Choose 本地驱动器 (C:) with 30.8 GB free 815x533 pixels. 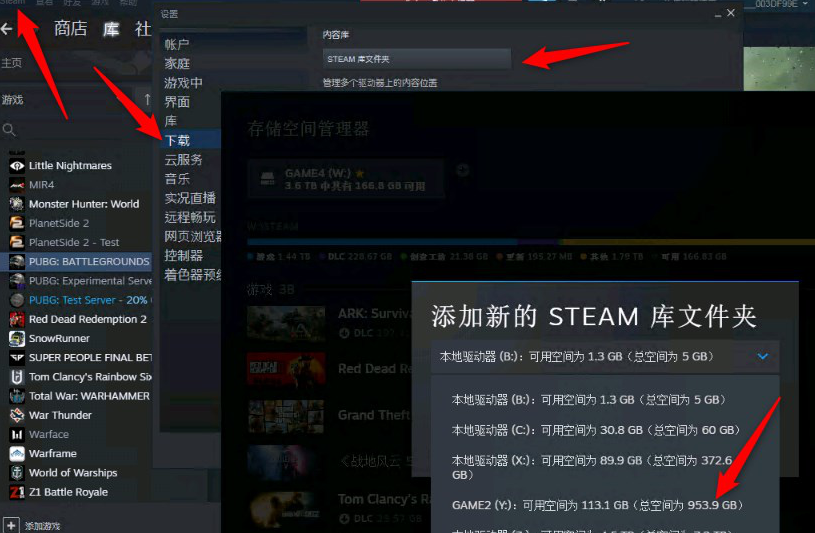(596, 431)
